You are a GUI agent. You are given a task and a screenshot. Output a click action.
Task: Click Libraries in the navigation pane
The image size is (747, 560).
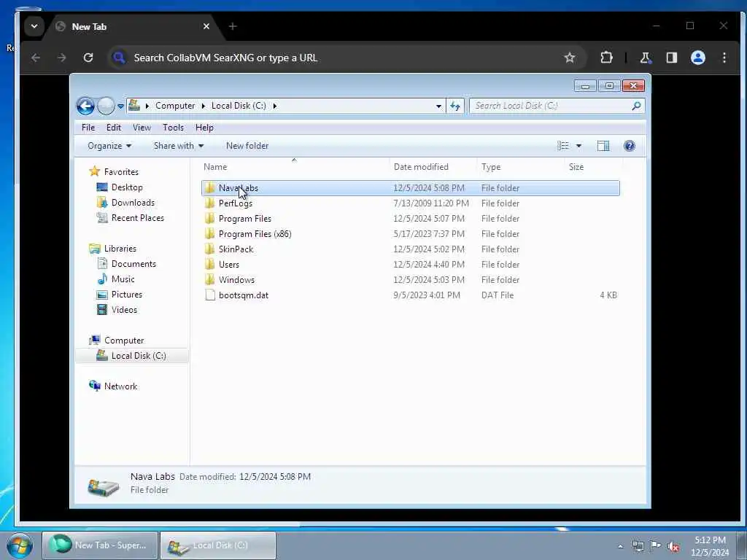click(120, 249)
